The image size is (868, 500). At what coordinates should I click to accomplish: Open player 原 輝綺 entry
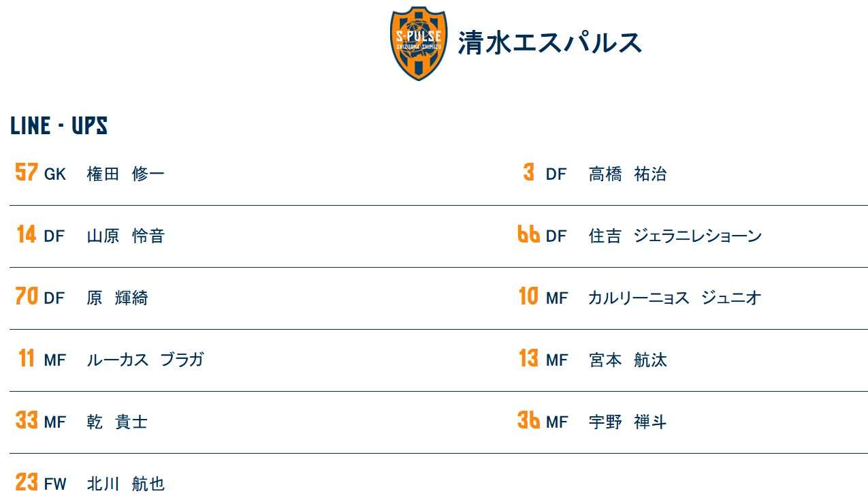(117, 298)
